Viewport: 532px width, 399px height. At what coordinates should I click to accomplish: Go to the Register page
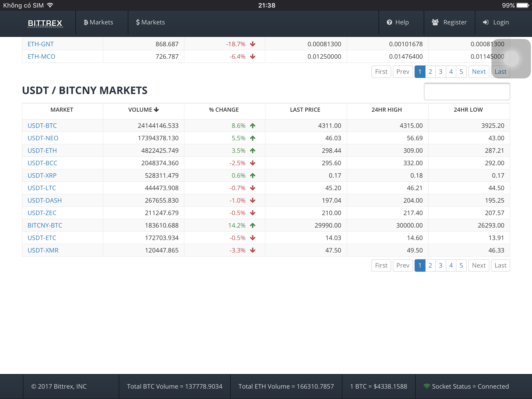[449, 22]
